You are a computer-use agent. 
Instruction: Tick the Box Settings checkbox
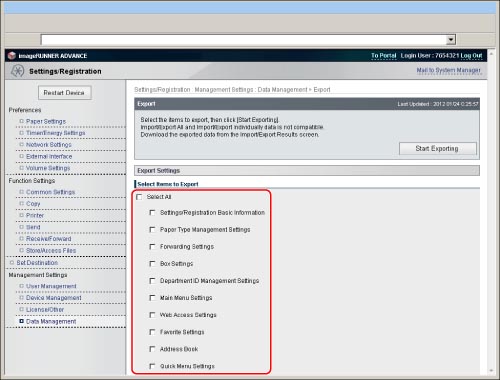pos(152,264)
